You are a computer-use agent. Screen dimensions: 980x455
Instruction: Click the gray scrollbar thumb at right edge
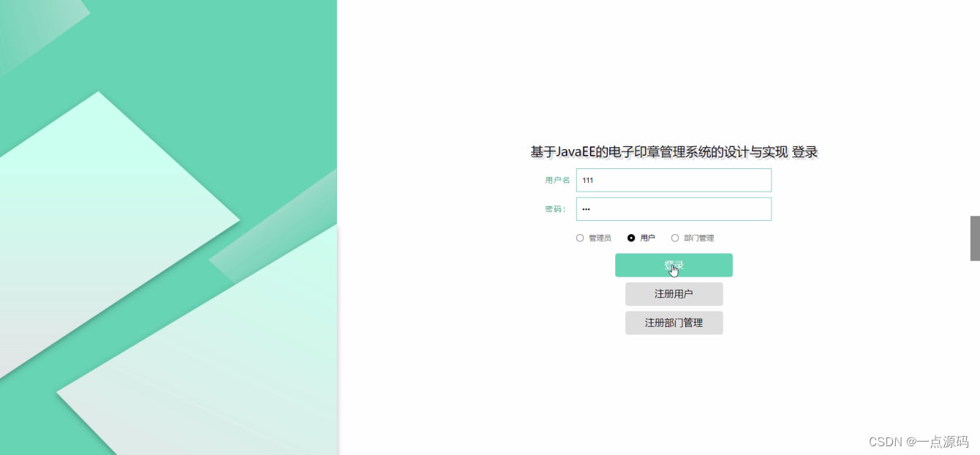[975, 238]
